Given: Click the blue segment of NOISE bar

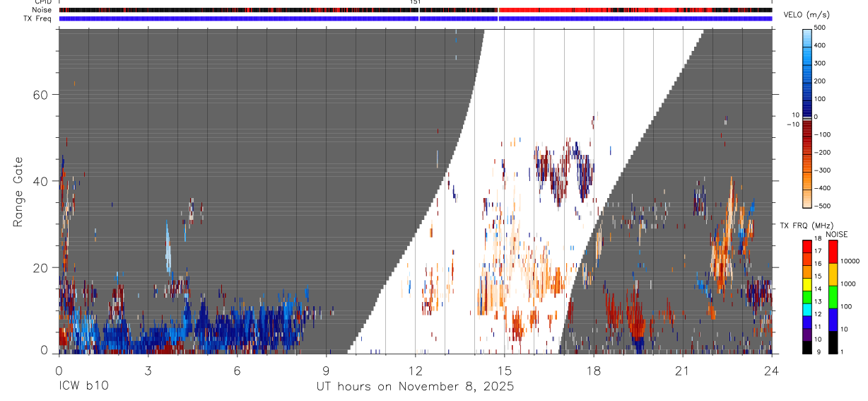Looking at the screenshot, I should (x=833, y=319).
